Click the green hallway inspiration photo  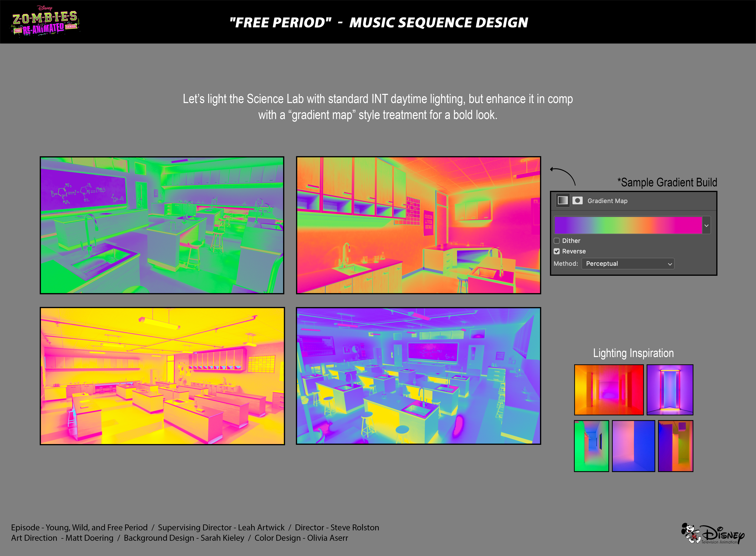pyautogui.click(x=591, y=446)
